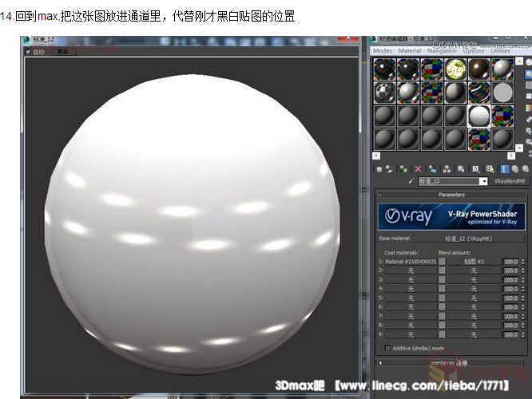
Task: Open the Material menu
Action: tap(410, 51)
